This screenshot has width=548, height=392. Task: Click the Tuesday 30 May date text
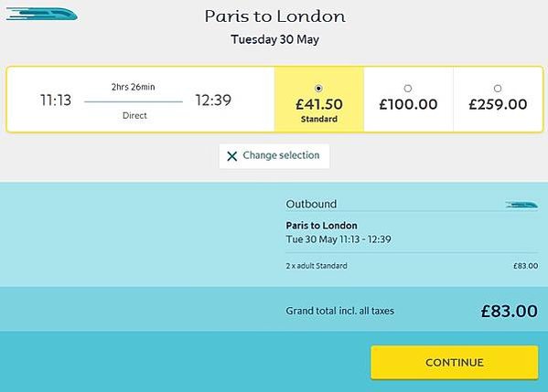274,39
